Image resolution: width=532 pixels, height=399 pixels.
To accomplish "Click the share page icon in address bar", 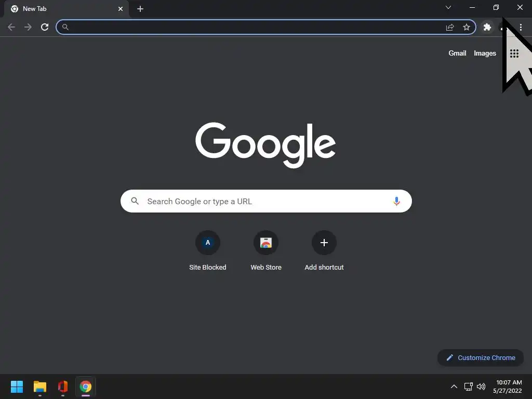I will pos(450,27).
